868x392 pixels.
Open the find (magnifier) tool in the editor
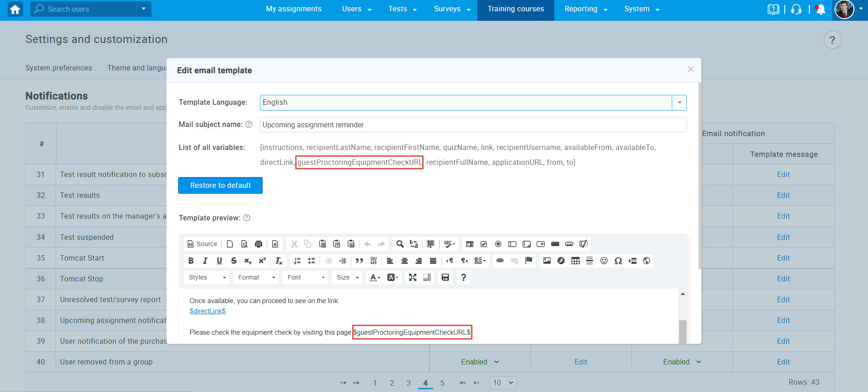point(400,244)
